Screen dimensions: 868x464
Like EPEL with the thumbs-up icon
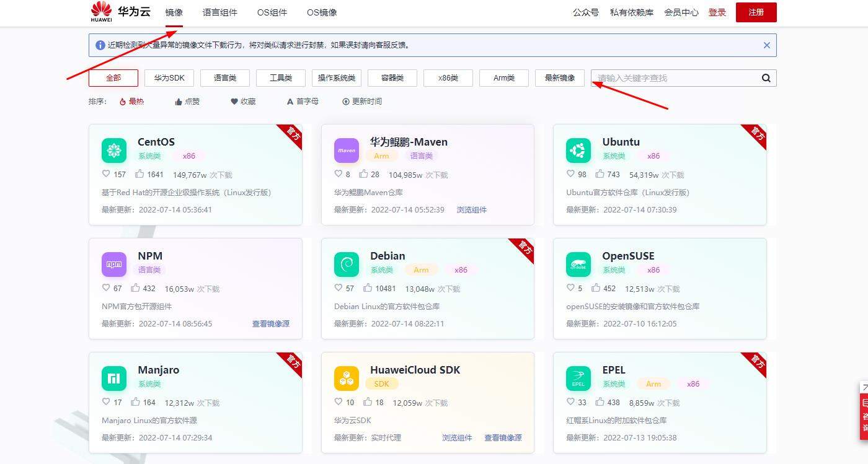(600, 402)
